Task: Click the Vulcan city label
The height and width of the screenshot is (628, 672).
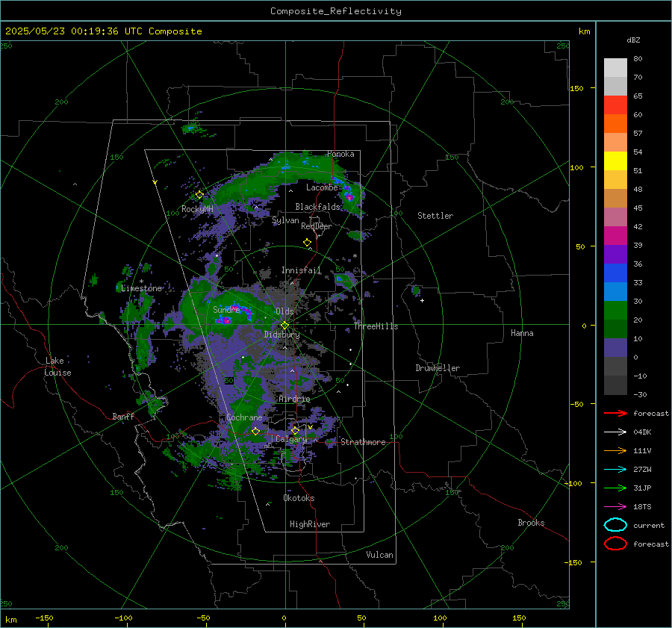Action: [379, 555]
